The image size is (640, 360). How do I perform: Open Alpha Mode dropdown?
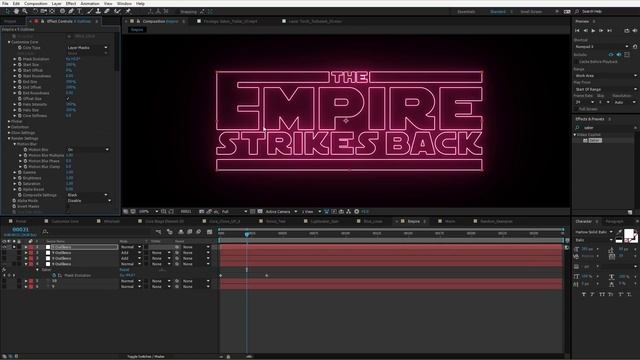coord(89,201)
